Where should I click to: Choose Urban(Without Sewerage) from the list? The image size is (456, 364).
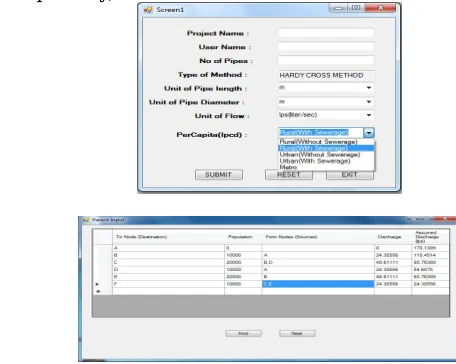327,154
